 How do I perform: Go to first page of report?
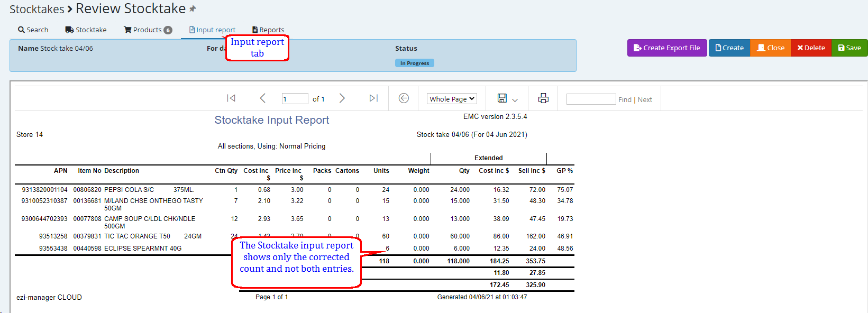[x=231, y=98]
